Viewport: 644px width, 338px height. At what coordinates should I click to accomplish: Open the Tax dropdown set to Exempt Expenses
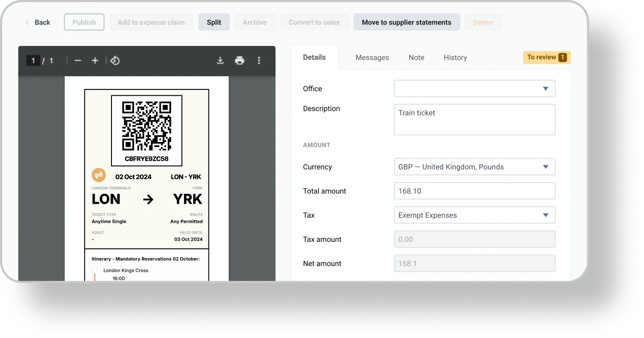[x=475, y=216]
